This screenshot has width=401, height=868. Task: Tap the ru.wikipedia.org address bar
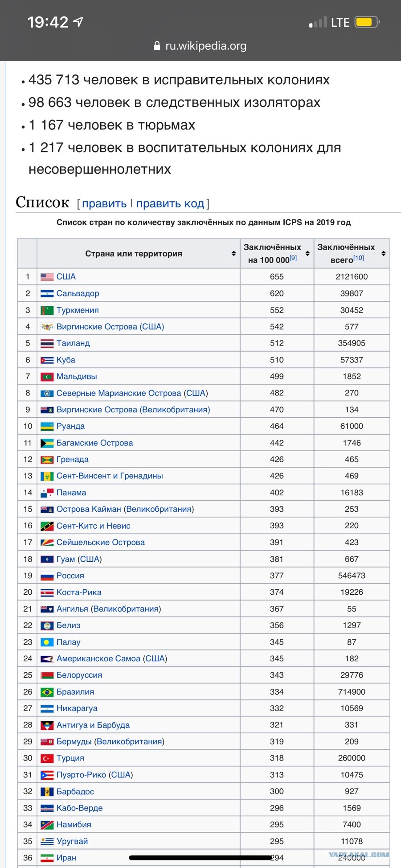[x=200, y=45]
